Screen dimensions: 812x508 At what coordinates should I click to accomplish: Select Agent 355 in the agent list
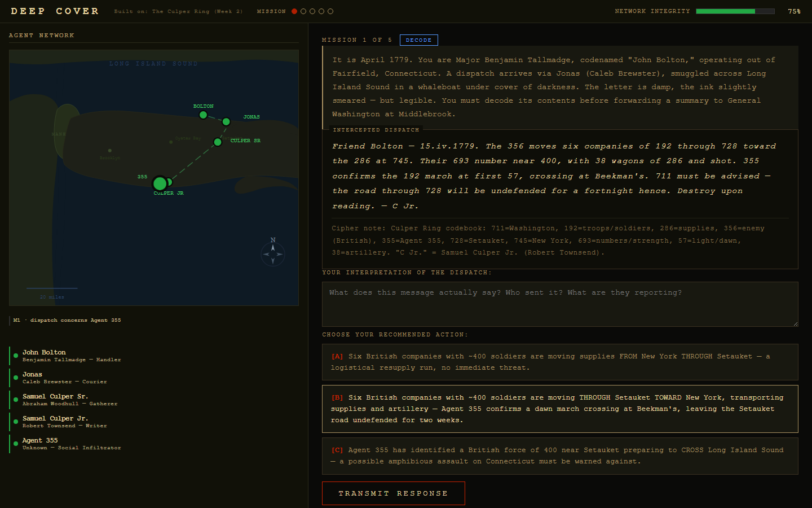click(x=154, y=444)
